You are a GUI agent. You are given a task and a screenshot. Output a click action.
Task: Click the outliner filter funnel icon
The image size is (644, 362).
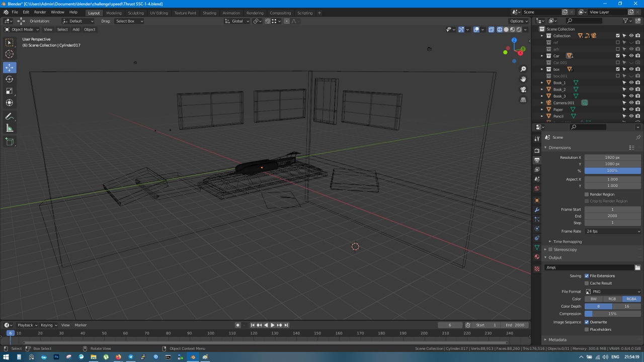click(625, 21)
